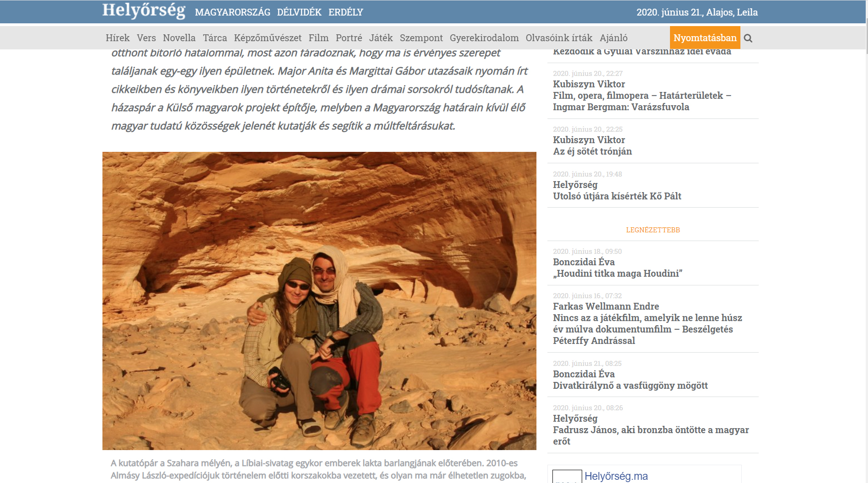Screen dimensions: 868x483
Task: Read 'Divatkirálynő a vasfüggöny mögött'
Action: [630, 386]
